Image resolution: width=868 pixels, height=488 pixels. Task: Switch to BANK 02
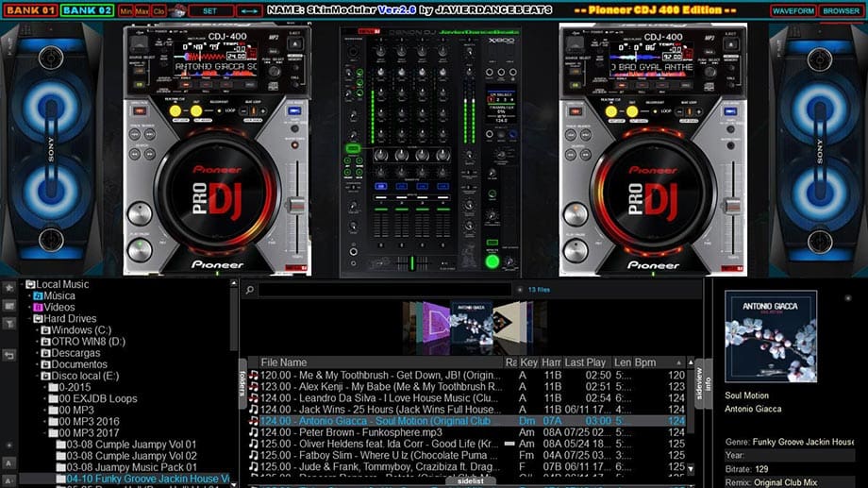[x=88, y=10]
